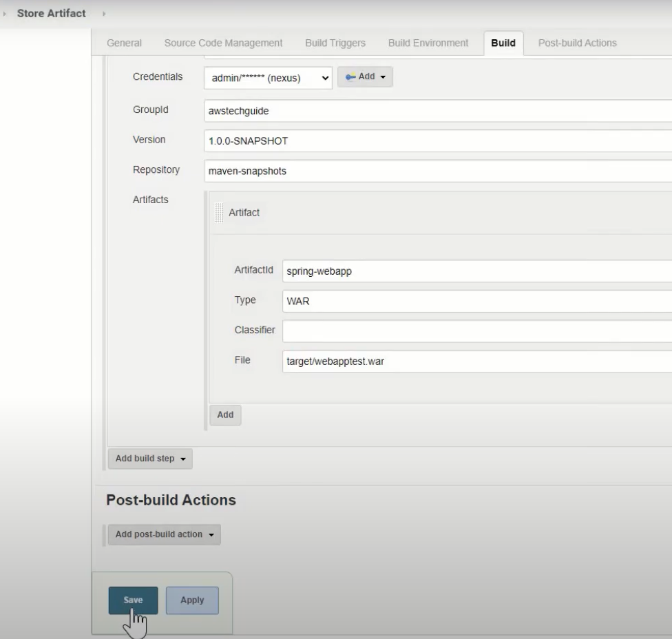
Task: Click the Apply button
Action: [192, 600]
